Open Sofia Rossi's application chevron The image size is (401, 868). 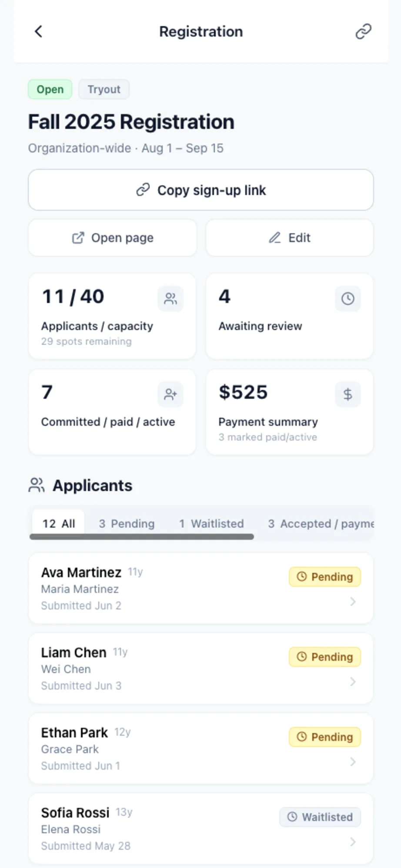click(353, 842)
